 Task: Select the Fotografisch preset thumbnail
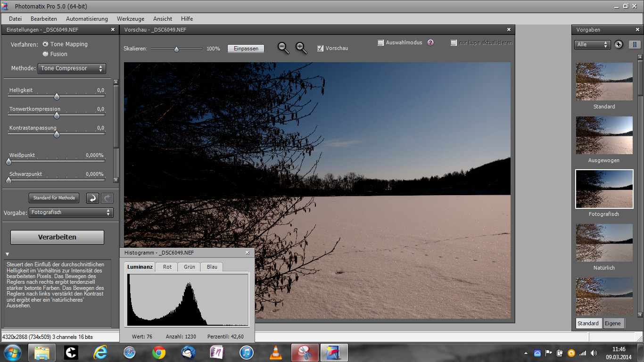click(604, 189)
